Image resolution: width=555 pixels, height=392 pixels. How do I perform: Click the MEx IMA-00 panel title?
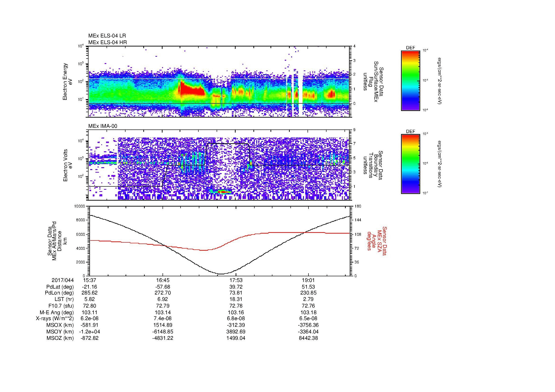[103, 126]
